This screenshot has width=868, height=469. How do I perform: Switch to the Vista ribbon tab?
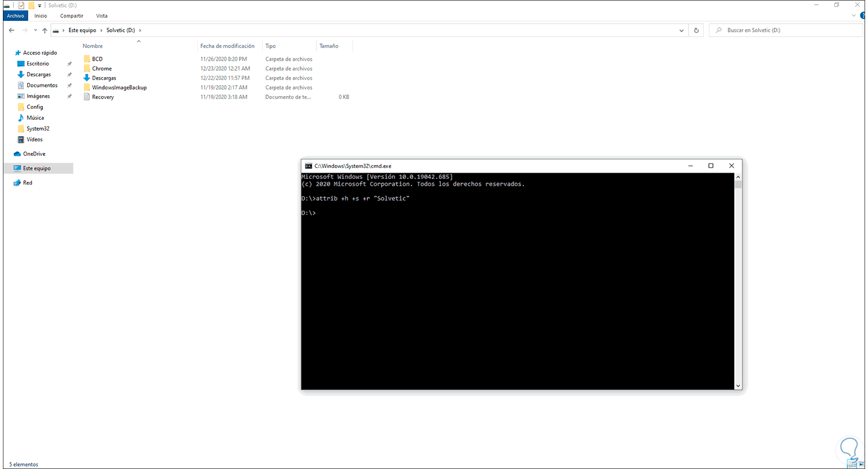[x=101, y=16]
